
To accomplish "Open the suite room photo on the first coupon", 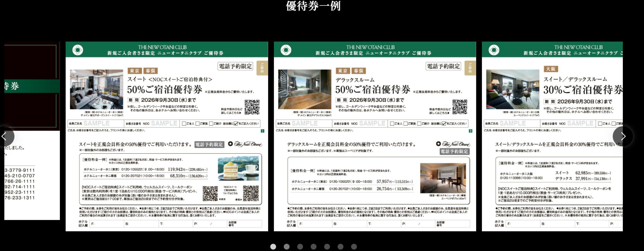I will tap(97, 89).
